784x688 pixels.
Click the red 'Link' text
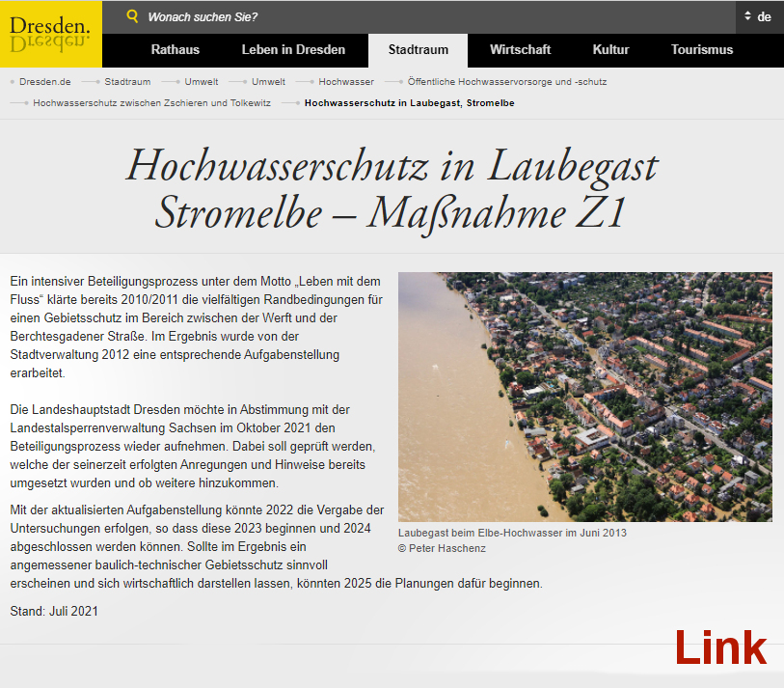tap(719, 647)
